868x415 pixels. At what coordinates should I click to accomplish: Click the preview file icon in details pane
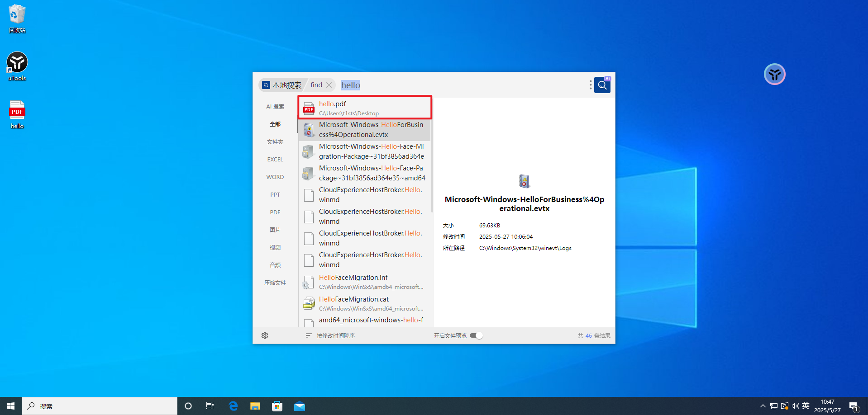point(524,181)
